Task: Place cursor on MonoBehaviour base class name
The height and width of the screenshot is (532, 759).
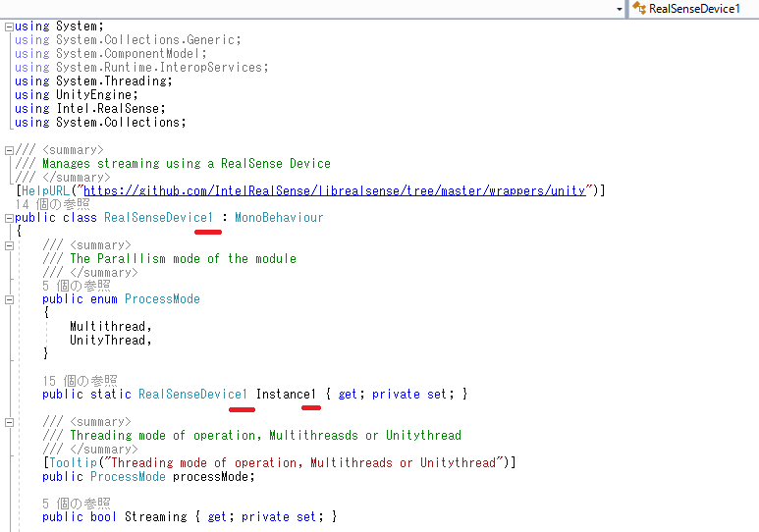Action: [278, 218]
